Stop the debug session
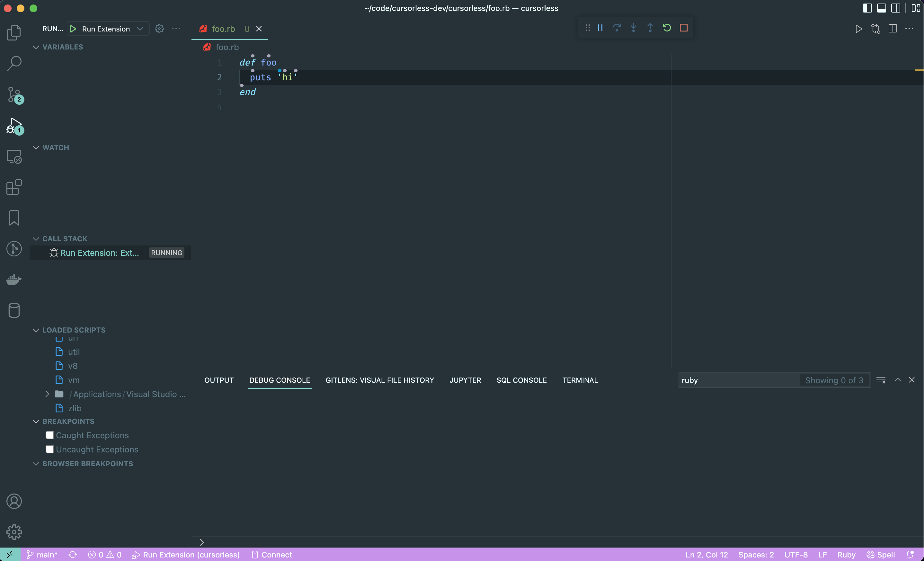924x561 pixels. click(684, 27)
